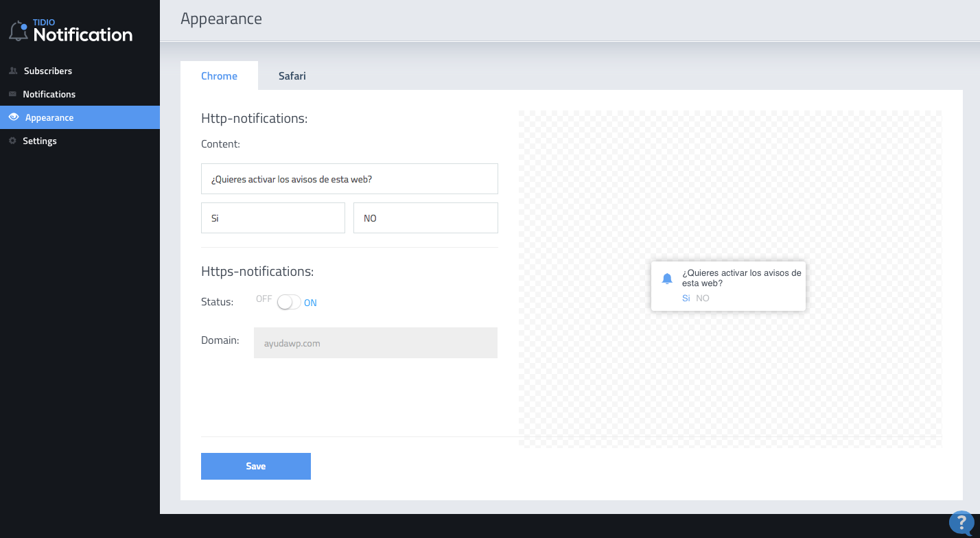Click 'Si' link in notification preview
The image size is (980, 538).
pos(686,299)
